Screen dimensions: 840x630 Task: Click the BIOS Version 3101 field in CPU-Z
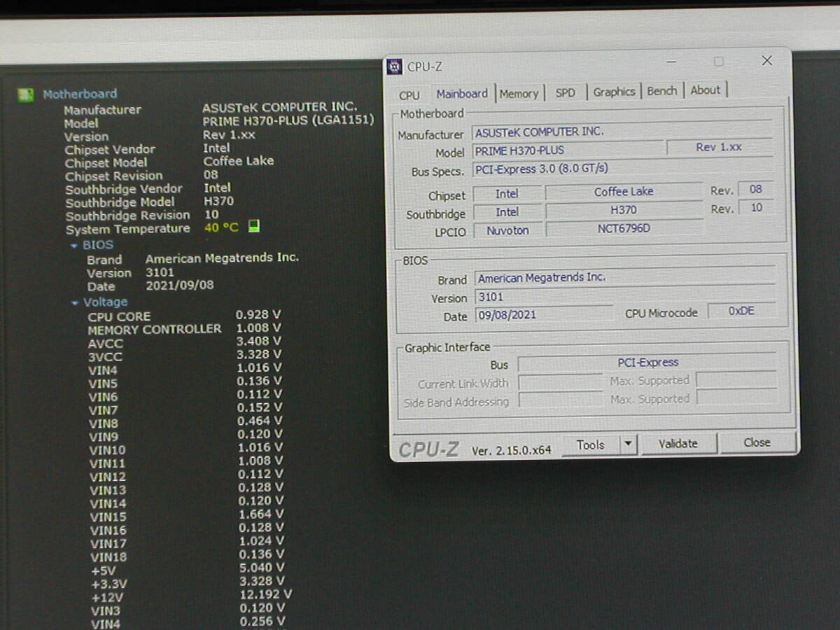coord(625,297)
